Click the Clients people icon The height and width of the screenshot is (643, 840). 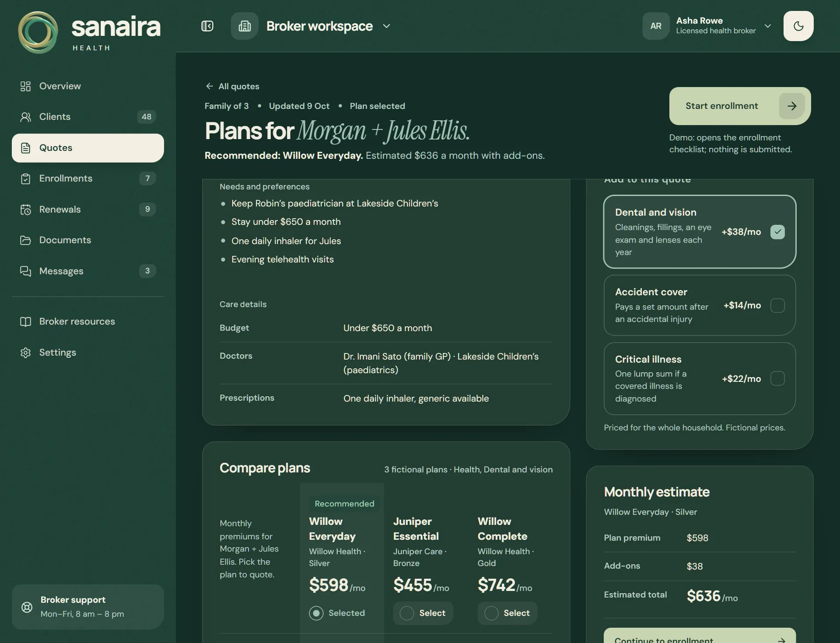click(x=25, y=117)
